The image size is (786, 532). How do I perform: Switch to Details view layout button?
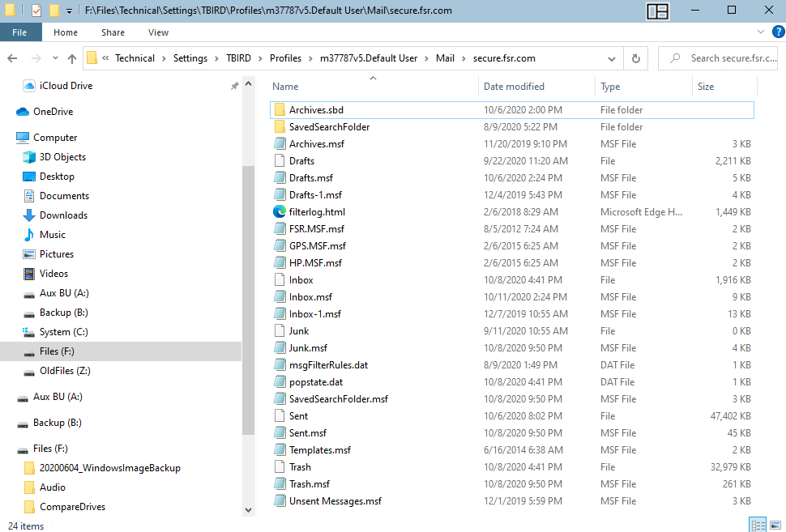tap(757, 525)
